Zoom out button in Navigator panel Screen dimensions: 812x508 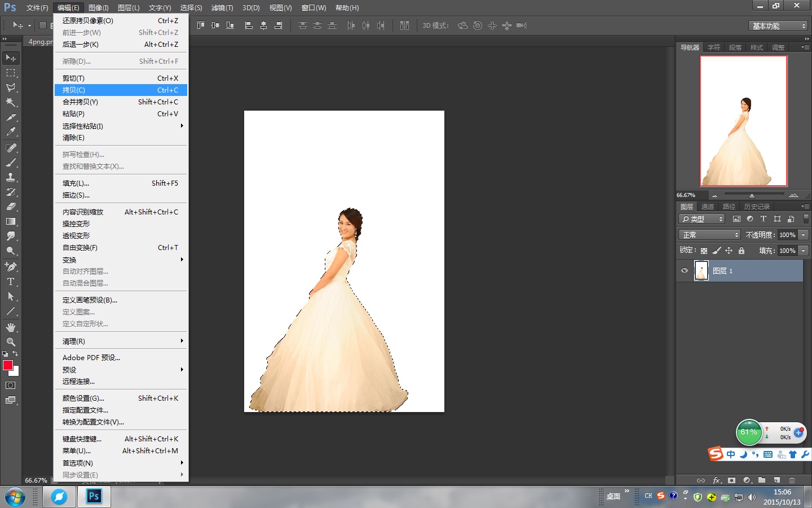pos(714,195)
